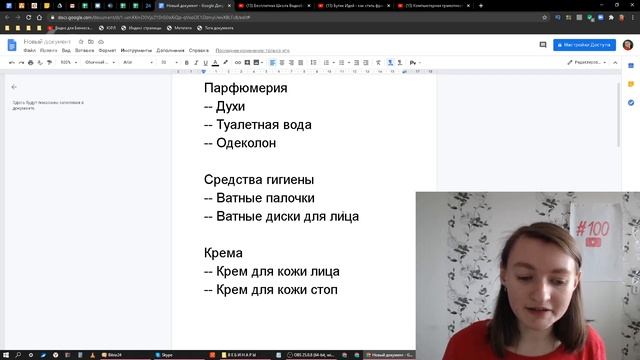Collapse the toolbar with the chevron
The height and width of the screenshot is (360, 640).
[615, 62]
